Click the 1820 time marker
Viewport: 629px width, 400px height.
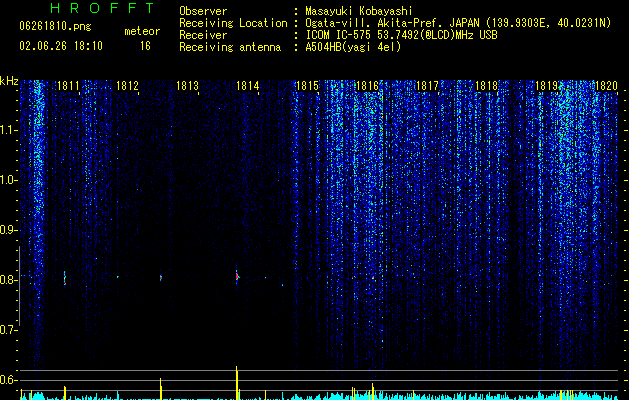606,86
